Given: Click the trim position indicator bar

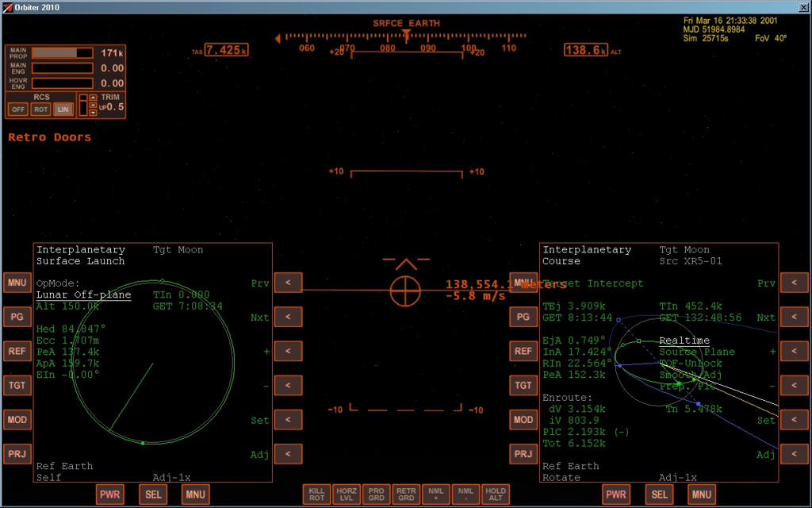Looking at the screenshot, I should [x=82, y=106].
